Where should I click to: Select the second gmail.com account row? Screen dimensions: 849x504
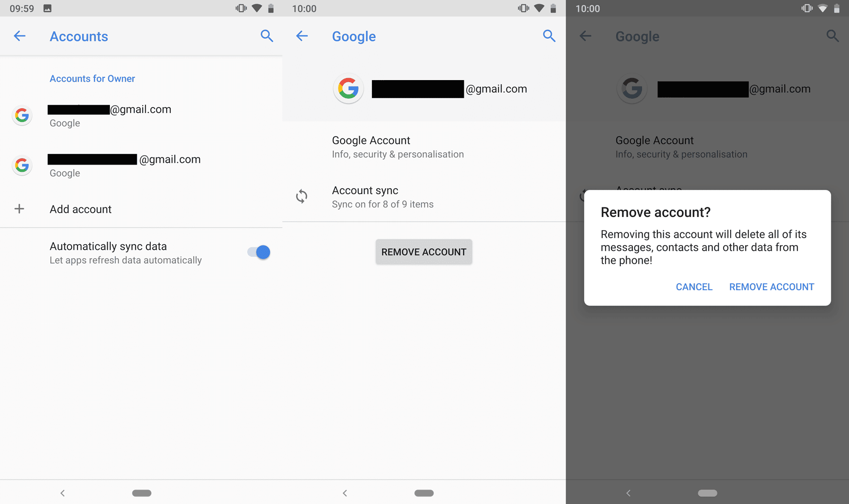click(141, 166)
